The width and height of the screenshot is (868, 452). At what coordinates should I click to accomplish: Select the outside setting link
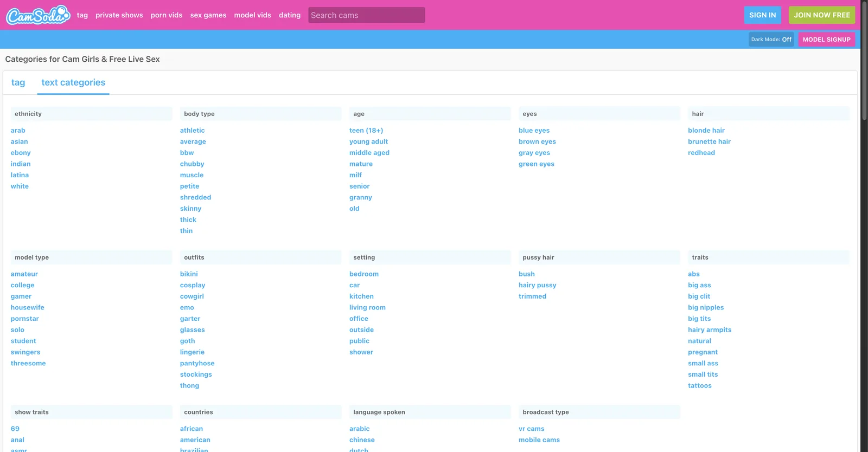(362, 330)
